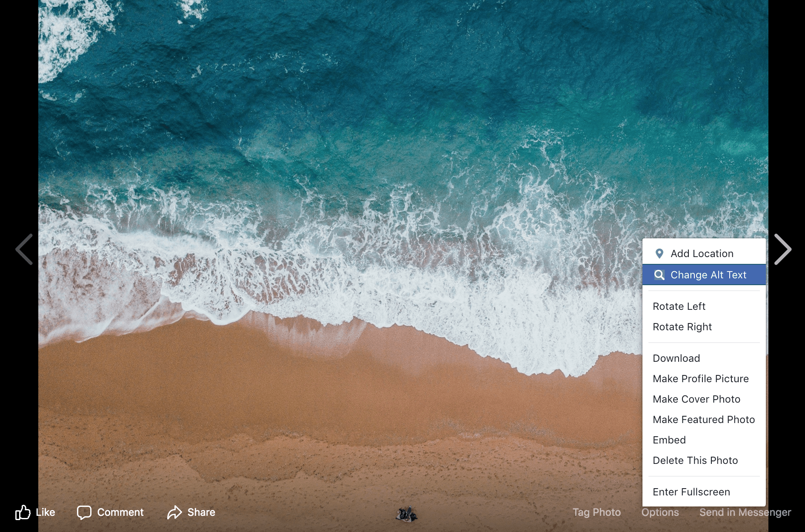Viewport: 805px width, 532px height.
Task: Click the magnifier icon beside Change Alt Text
Action: 659,275
